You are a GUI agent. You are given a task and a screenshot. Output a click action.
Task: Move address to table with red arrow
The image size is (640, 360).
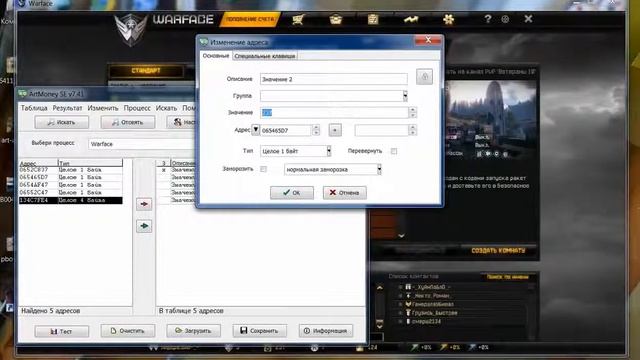(x=144, y=204)
